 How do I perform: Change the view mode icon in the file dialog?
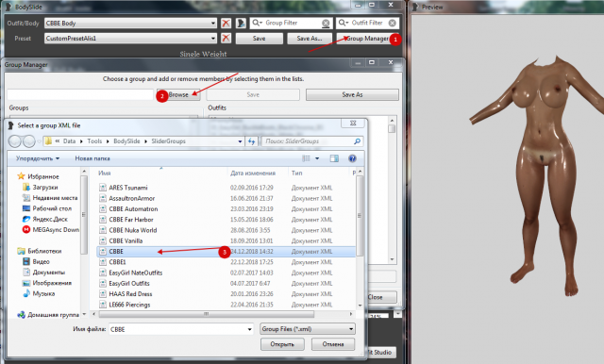coord(306,158)
